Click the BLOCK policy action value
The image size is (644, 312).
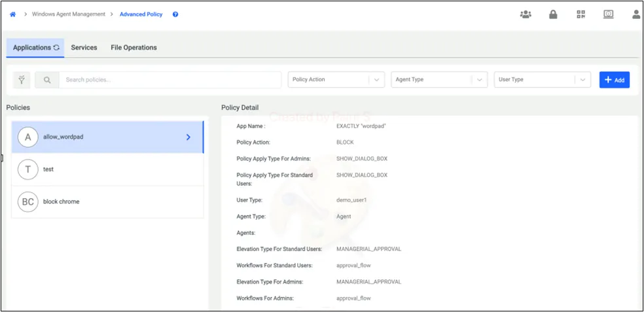point(345,143)
